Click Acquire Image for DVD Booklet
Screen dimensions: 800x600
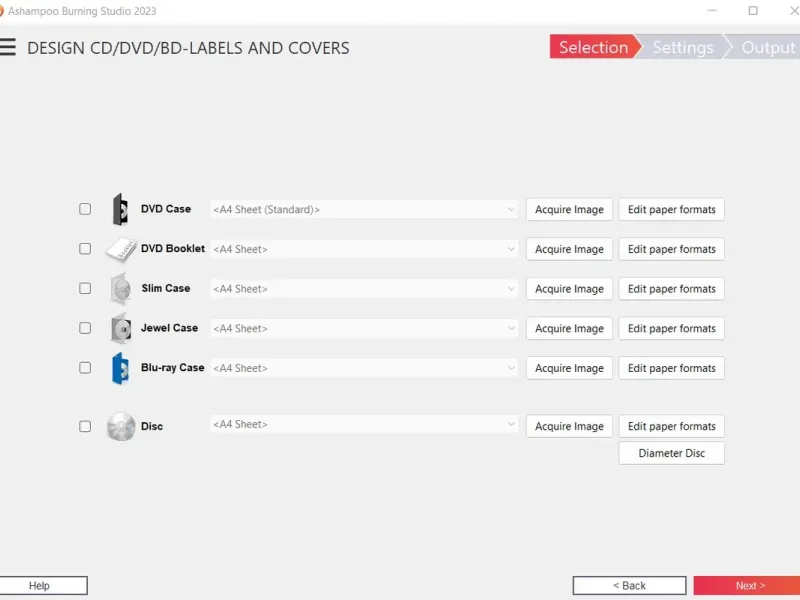pyautogui.click(x=569, y=249)
